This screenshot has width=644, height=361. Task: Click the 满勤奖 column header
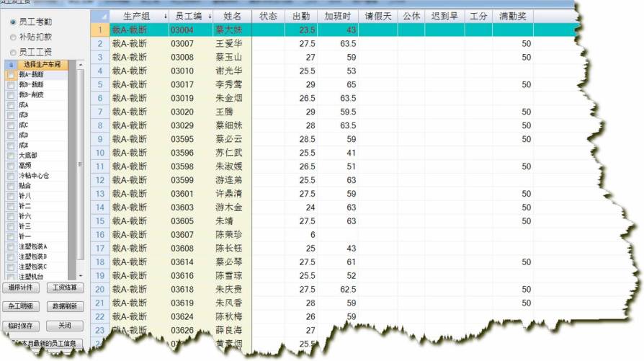[x=513, y=17]
